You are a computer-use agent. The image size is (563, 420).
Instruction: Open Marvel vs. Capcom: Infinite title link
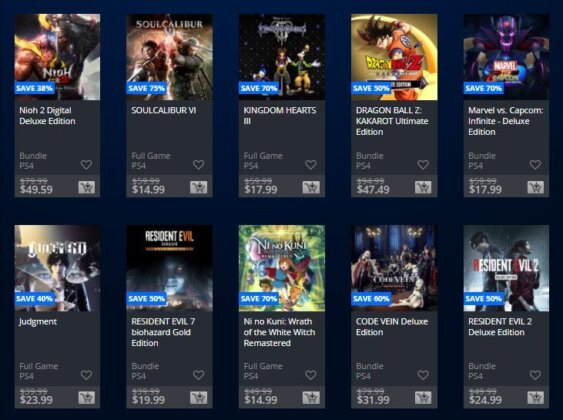click(x=506, y=121)
